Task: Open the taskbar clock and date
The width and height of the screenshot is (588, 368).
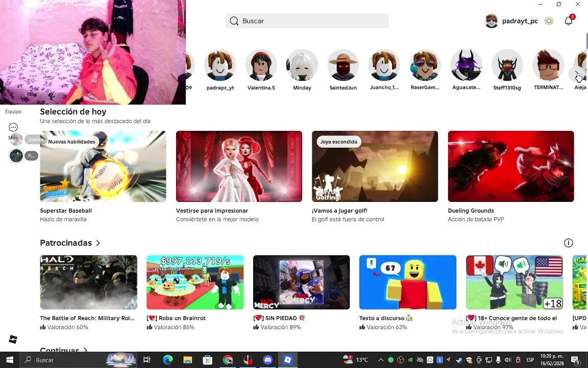Action: point(552,360)
